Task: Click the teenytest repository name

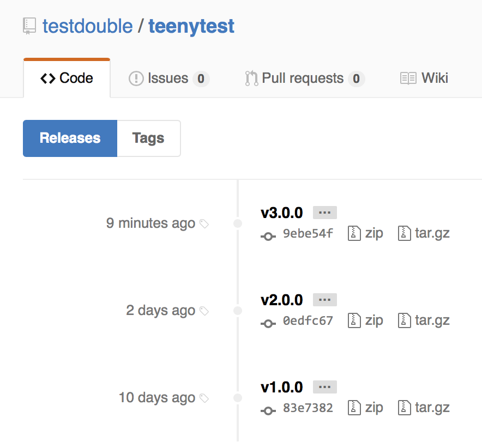Action: tap(191, 26)
